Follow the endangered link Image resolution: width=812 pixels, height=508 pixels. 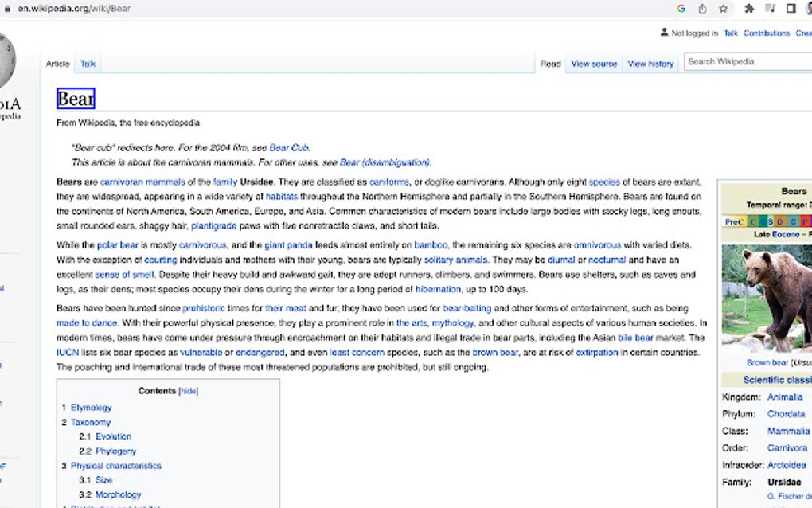[260, 352]
